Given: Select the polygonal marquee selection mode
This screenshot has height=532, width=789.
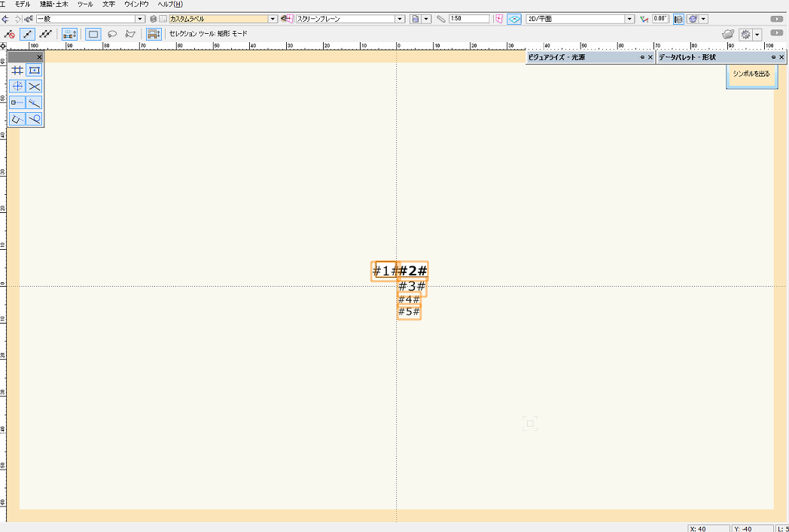Looking at the screenshot, I should point(130,34).
